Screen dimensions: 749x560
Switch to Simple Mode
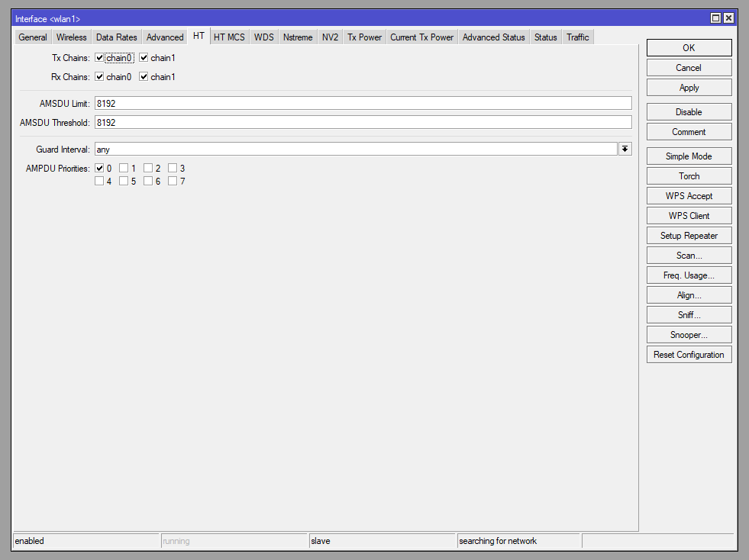click(x=689, y=156)
